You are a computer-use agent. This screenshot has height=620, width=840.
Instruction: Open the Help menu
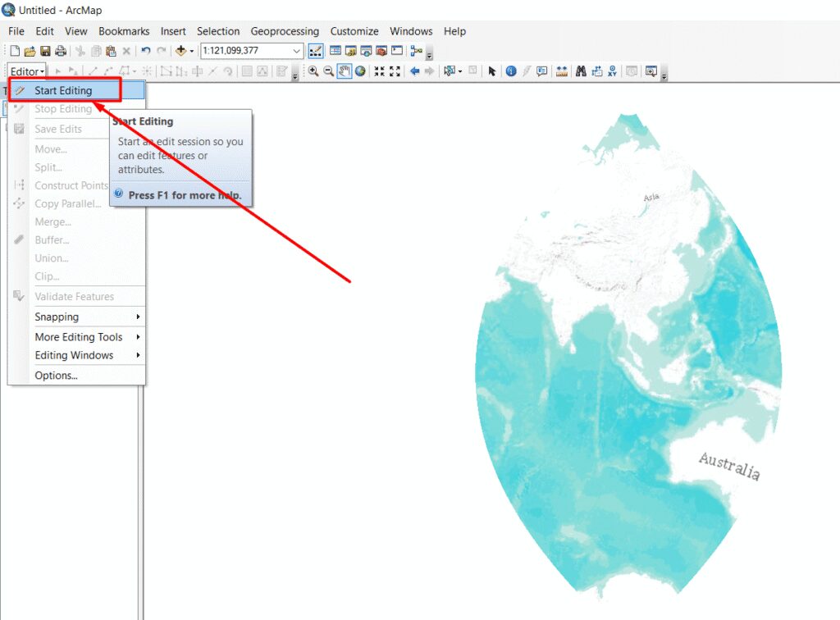(454, 31)
